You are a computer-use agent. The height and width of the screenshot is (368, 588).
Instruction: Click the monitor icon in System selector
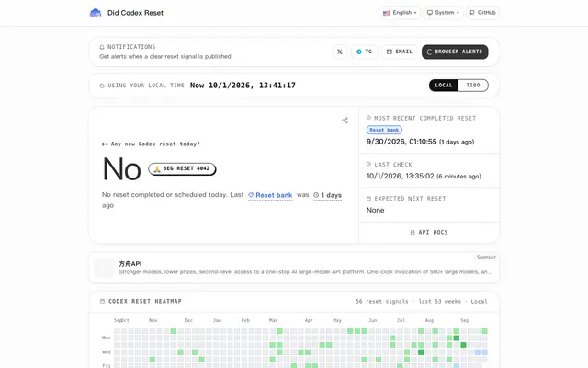pyautogui.click(x=430, y=13)
